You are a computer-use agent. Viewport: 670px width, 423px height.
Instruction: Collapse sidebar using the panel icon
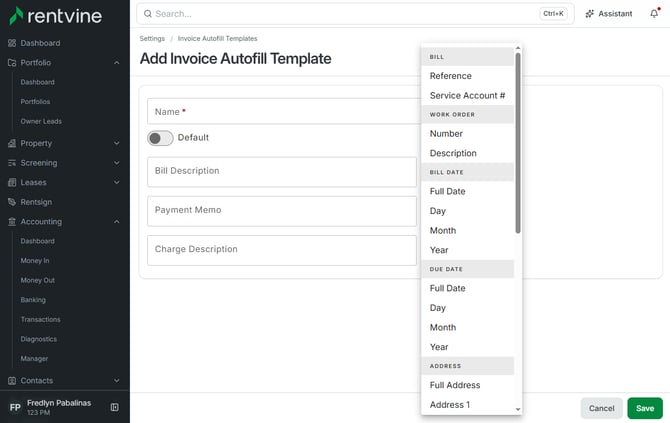115,407
